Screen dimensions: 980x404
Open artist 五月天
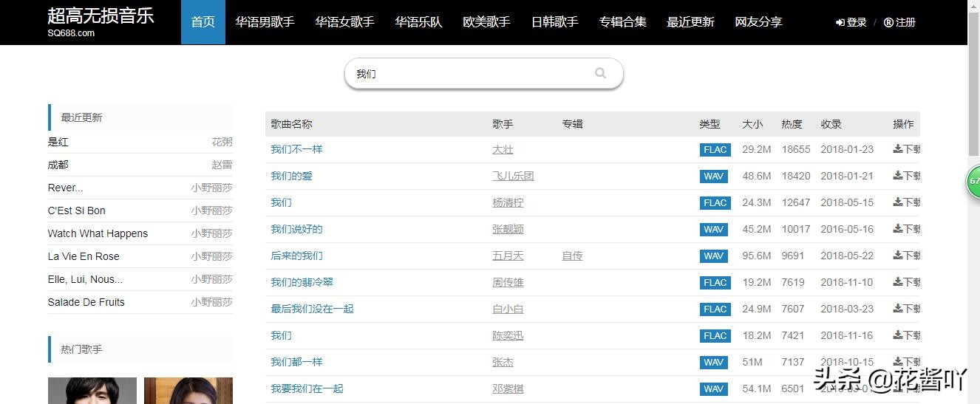(x=508, y=256)
